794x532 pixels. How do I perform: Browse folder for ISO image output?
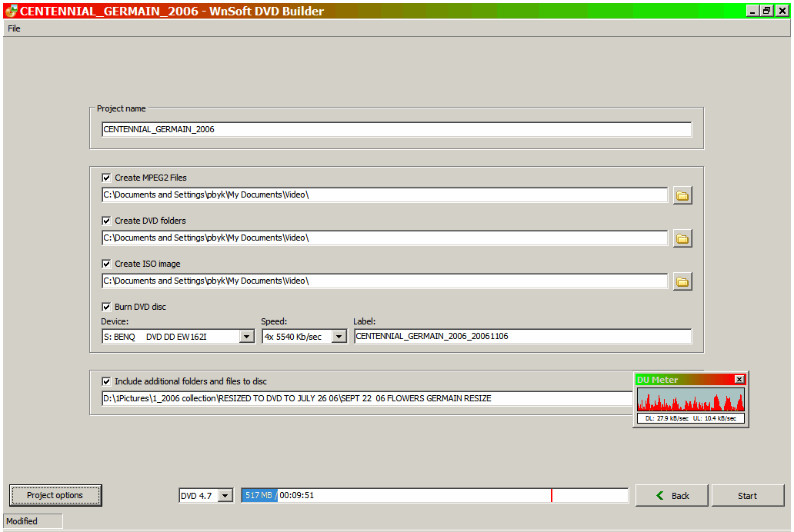(x=682, y=281)
